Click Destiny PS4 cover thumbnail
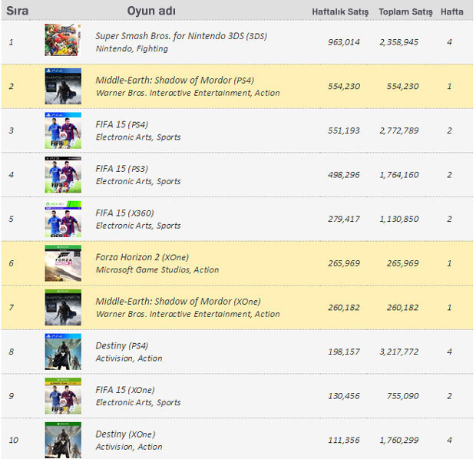This screenshot has height=459, width=476. [63, 352]
